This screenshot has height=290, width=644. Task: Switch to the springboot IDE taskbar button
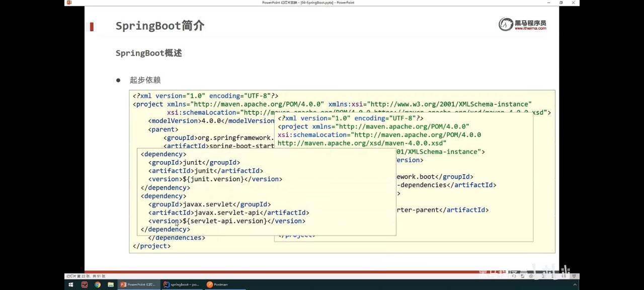point(182,284)
